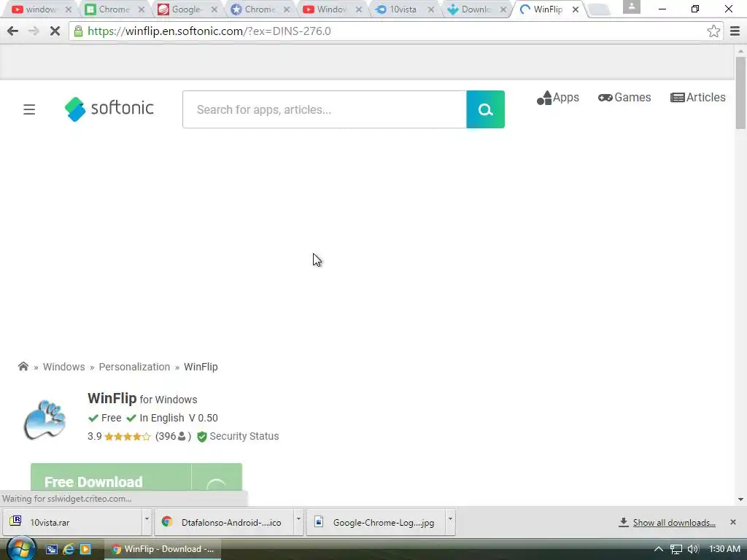Open Dtafalonso-Android ico download options arrow
747x560 pixels.
298,522
